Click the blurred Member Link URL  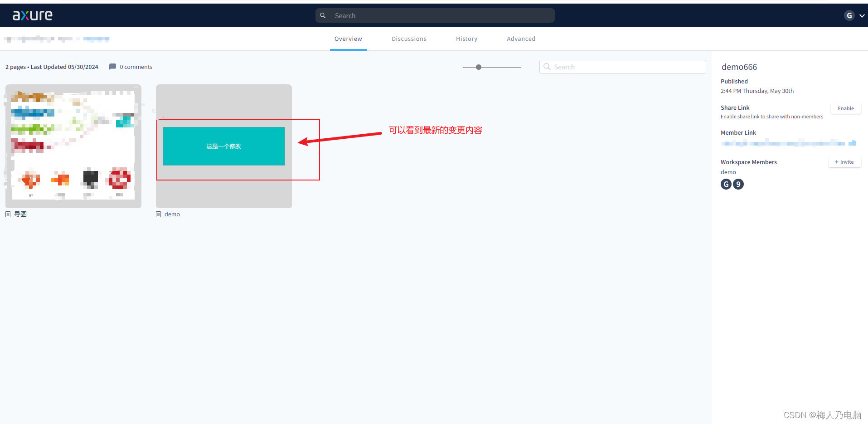pos(783,143)
